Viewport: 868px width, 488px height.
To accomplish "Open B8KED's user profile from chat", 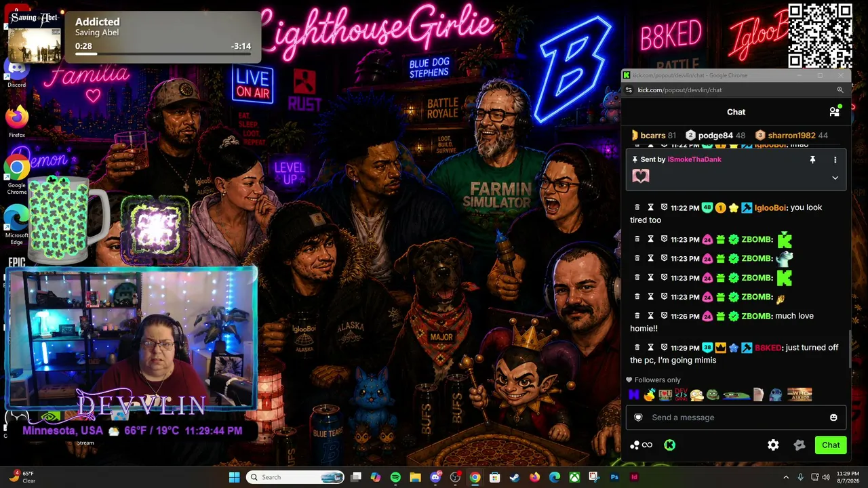I will [x=768, y=348].
